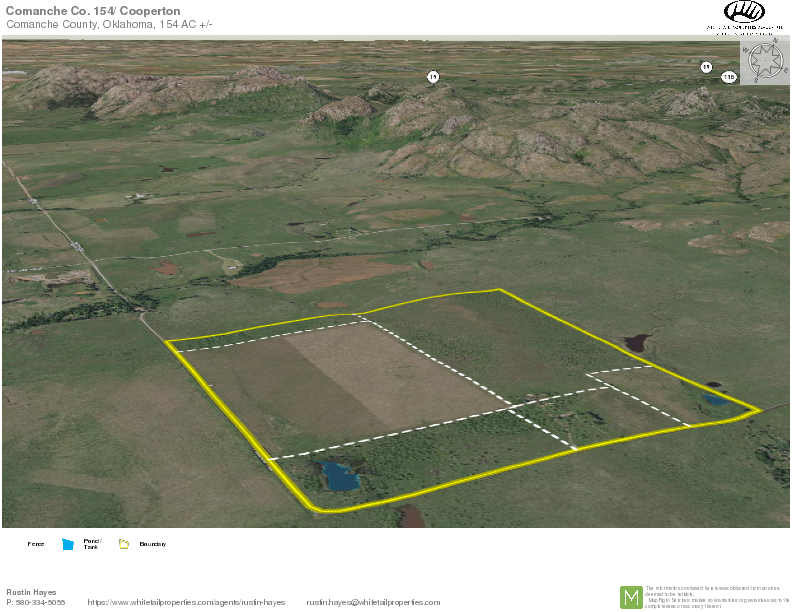Click the Comanche County, Oklahoma subtitle text
This screenshot has height=612, width=792.
tap(108, 24)
